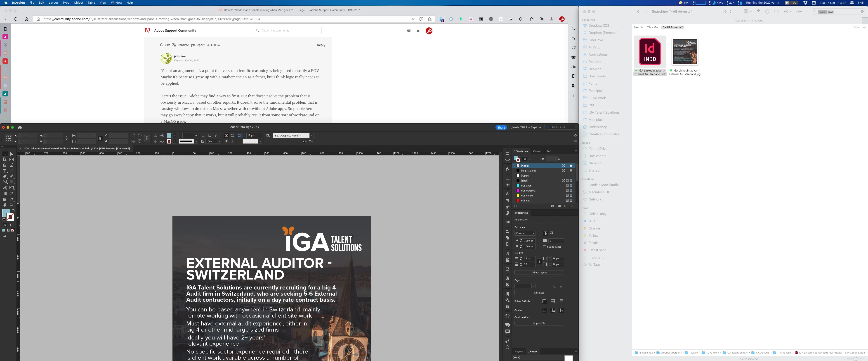Select the Type tool
The width and height of the screenshot is (868, 361).
tap(5, 171)
